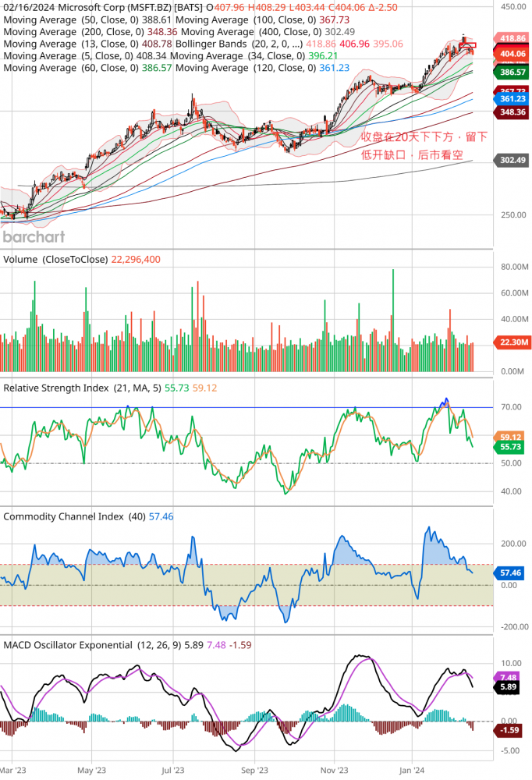The image size is (532, 780).
Task: Click the May '23 date axis label
Action: tap(91, 770)
